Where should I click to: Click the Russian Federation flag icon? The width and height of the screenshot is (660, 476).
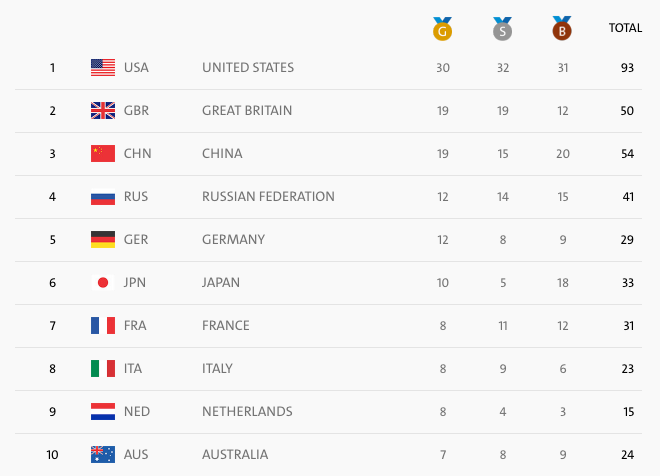(103, 197)
